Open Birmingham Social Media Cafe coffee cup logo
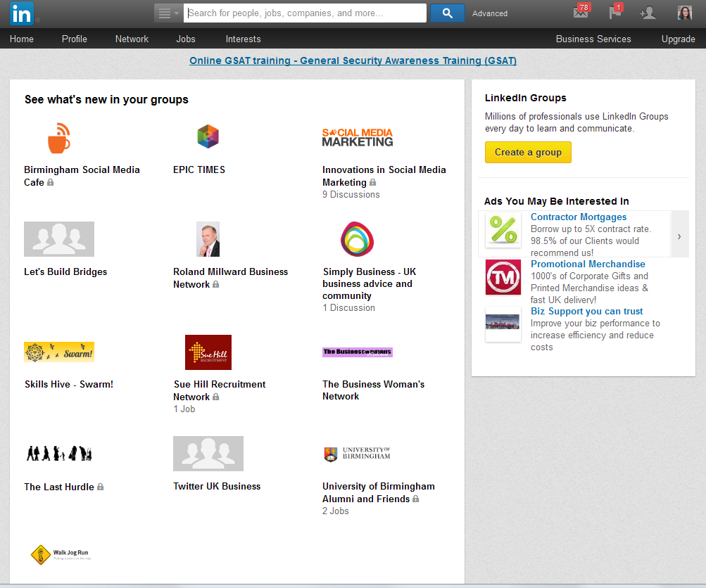This screenshot has width=706, height=588. [x=59, y=138]
